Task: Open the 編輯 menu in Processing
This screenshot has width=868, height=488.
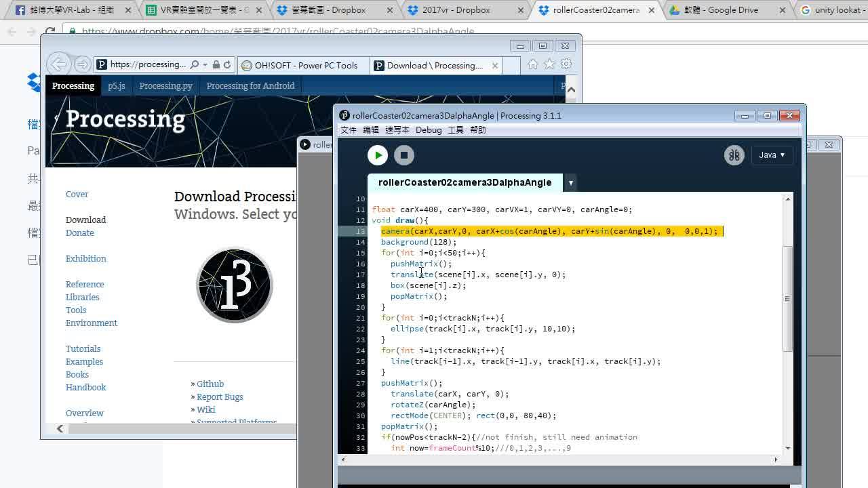Action: tap(371, 130)
